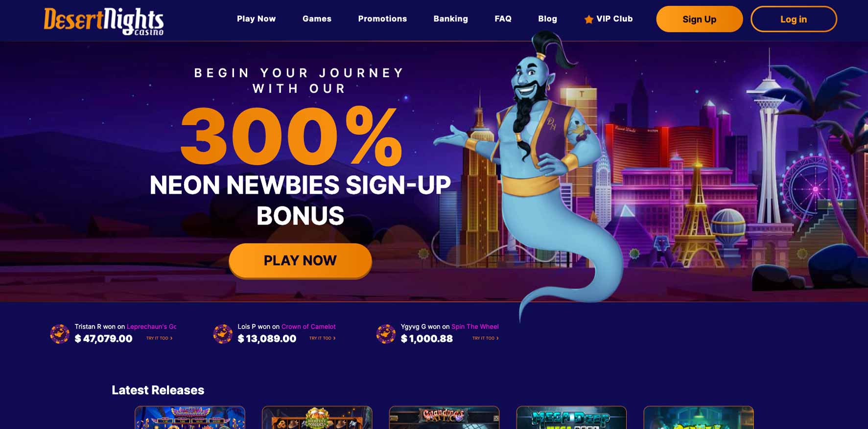This screenshot has height=429, width=868.
Task: Click the orange Sign Up button
Action: pyautogui.click(x=699, y=19)
